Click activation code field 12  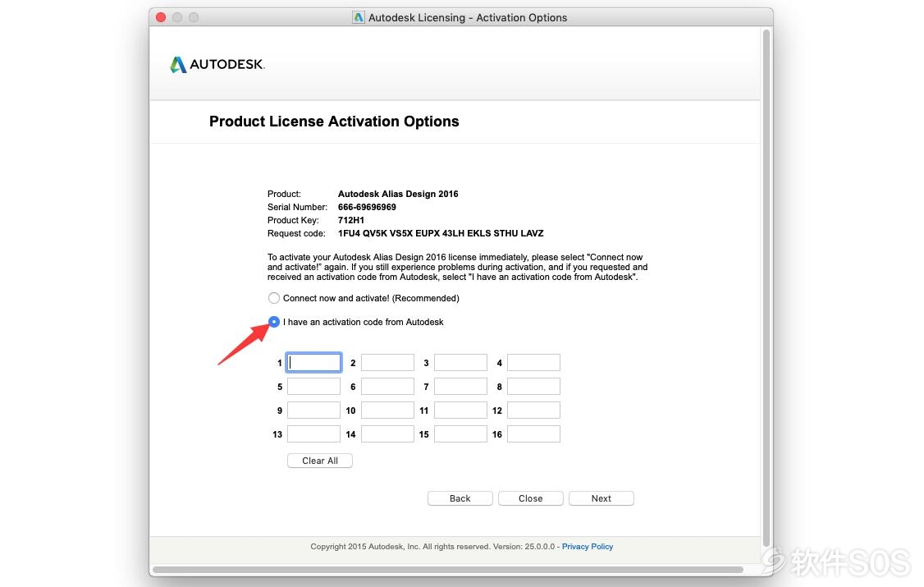click(533, 410)
